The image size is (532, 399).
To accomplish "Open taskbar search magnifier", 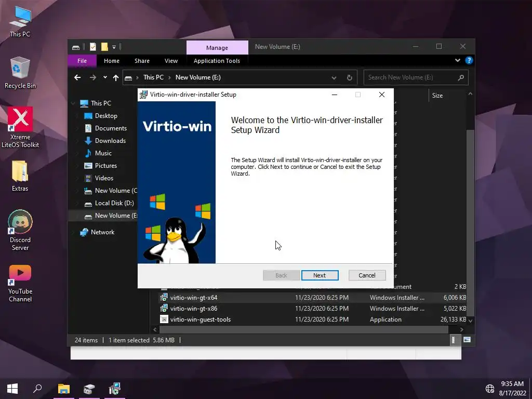I will point(37,389).
